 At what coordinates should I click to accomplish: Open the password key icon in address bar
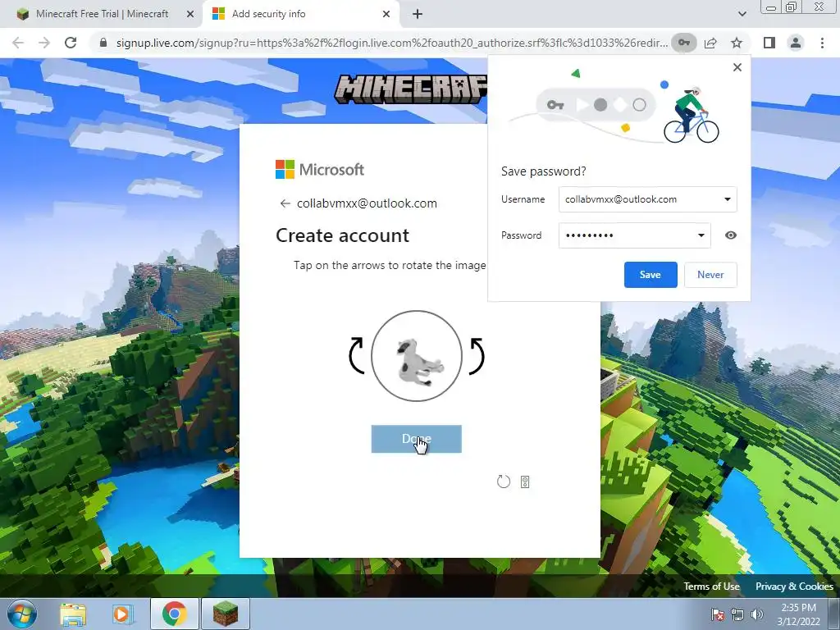point(684,43)
